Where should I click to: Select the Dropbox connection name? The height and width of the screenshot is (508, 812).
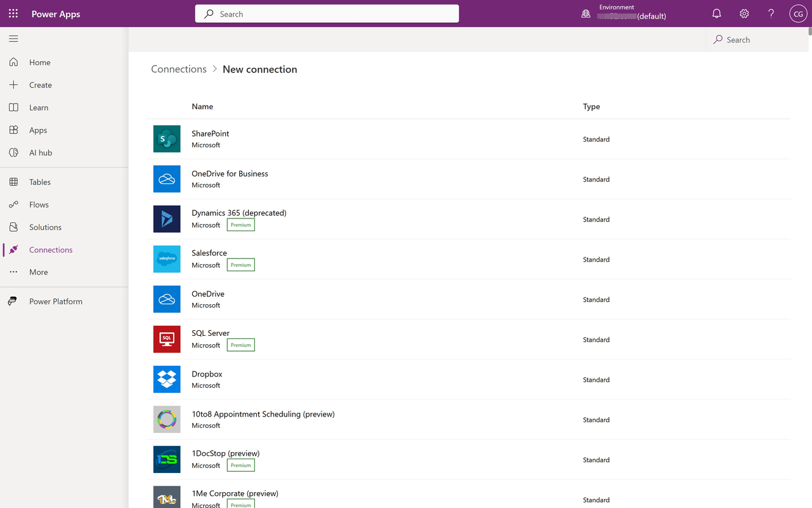207,374
